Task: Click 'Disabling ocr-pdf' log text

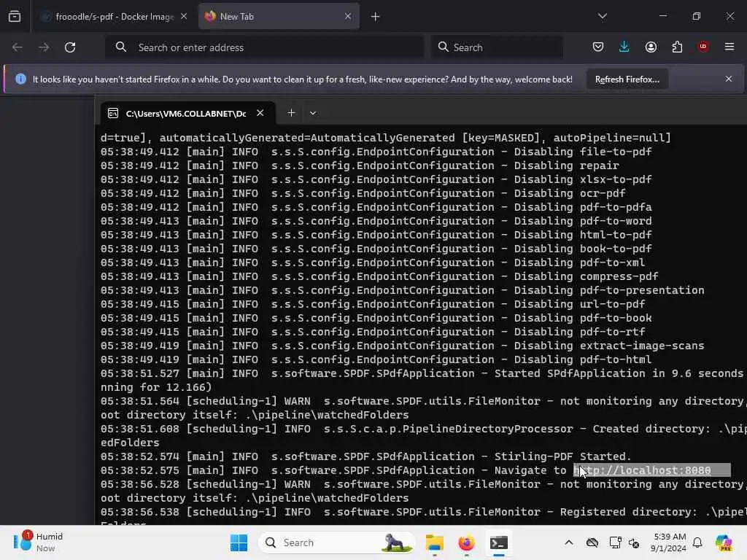Action: coord(570,193)
